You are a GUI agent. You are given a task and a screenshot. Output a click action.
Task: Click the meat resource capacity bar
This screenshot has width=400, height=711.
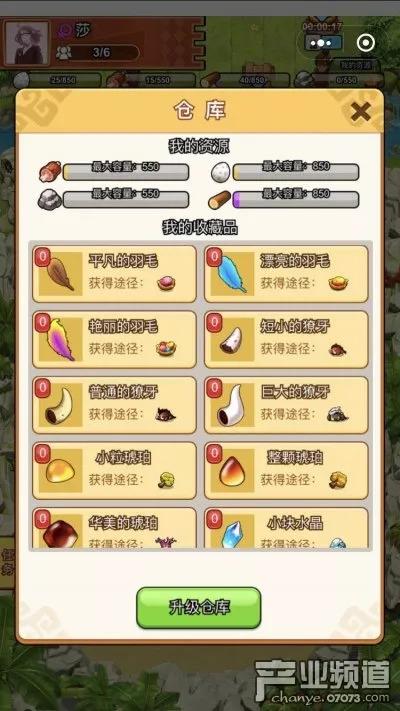tap(126, 172)
